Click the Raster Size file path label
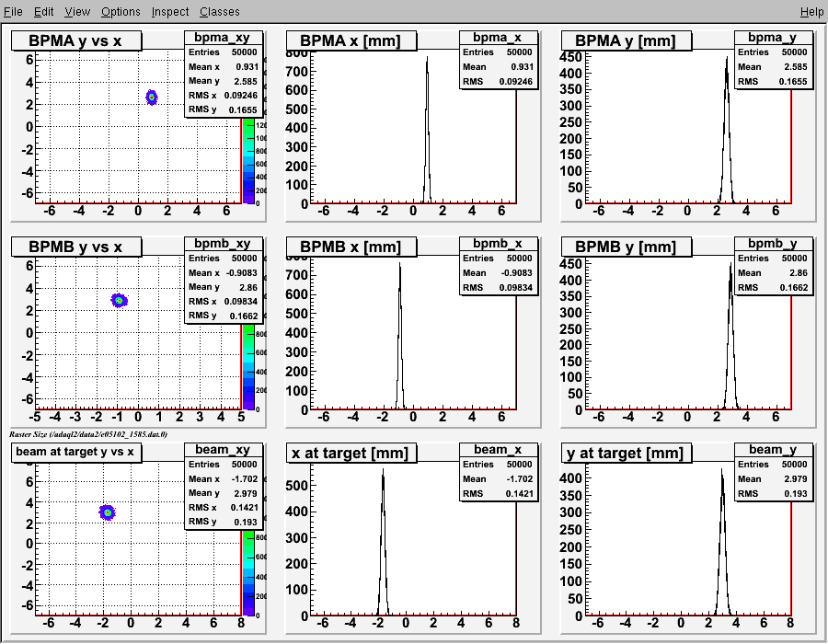828x644 pixels. (88, 434)
